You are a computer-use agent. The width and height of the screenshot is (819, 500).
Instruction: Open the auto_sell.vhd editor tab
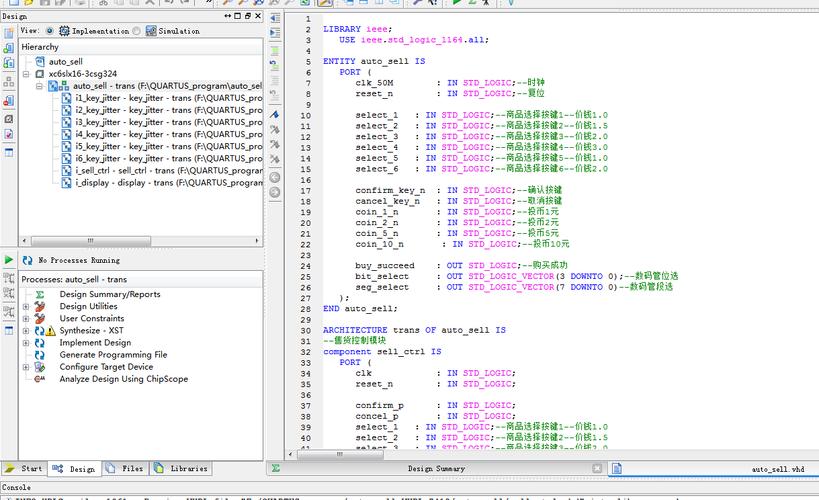pos(777,469)
